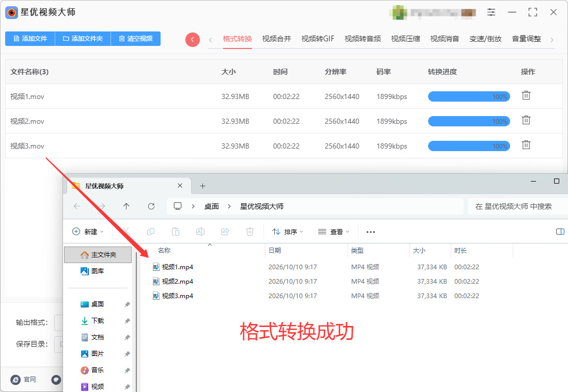Click the 清空视频 button
Image resolution: width=568 pixels, height=392 pixels.
135,39
